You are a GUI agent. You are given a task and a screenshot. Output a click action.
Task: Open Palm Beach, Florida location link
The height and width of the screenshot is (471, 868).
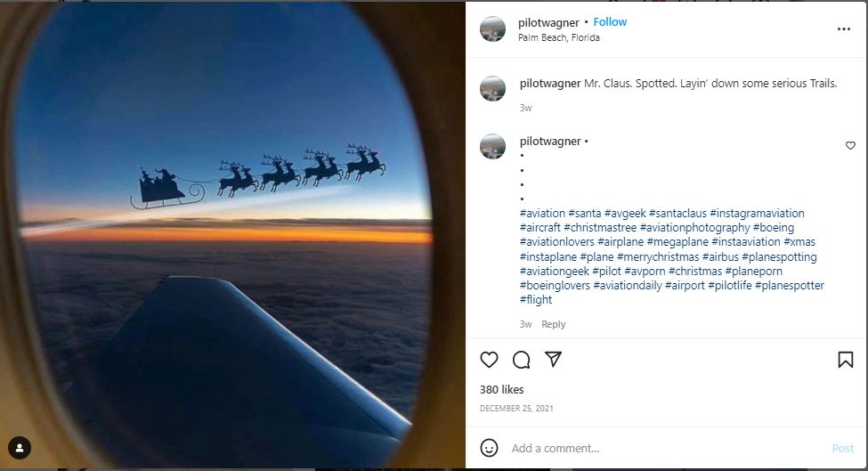(559, 37)
